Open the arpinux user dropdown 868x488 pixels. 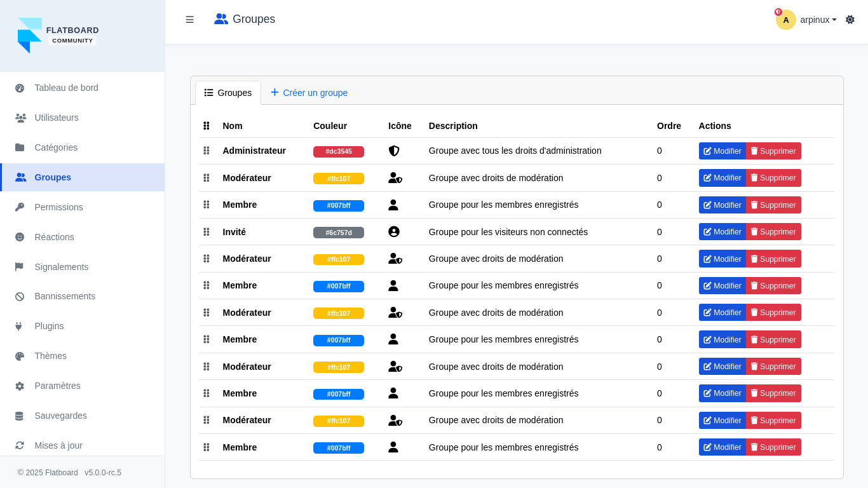point(818,20)
